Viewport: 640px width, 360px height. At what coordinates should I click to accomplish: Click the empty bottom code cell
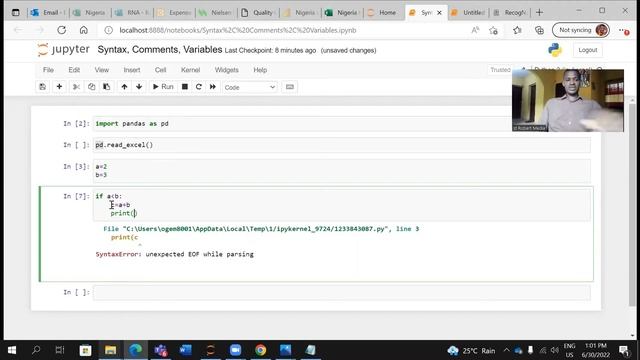342,292
